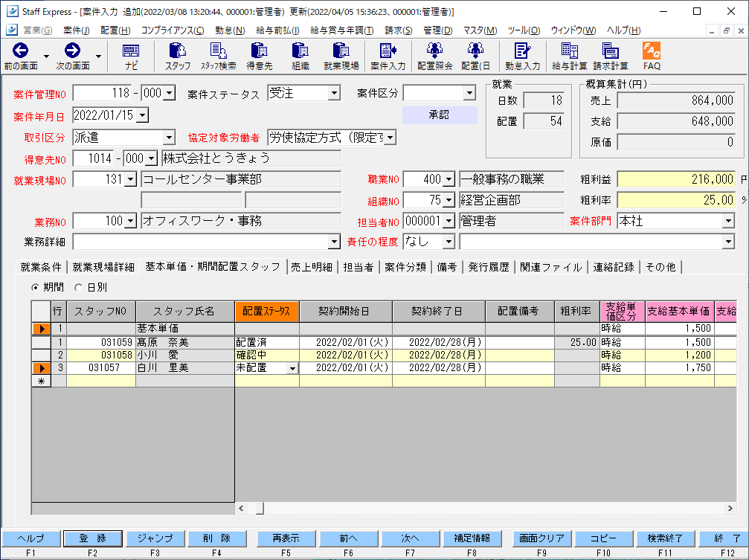Image resolution: width=749 pixels, height=560 pixels.
Task: Open the FAQ toolbar icon
Action: pos(651,56)
